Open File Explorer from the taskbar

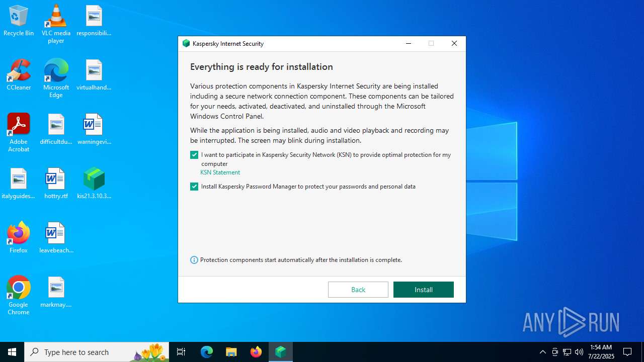(231, 352)
